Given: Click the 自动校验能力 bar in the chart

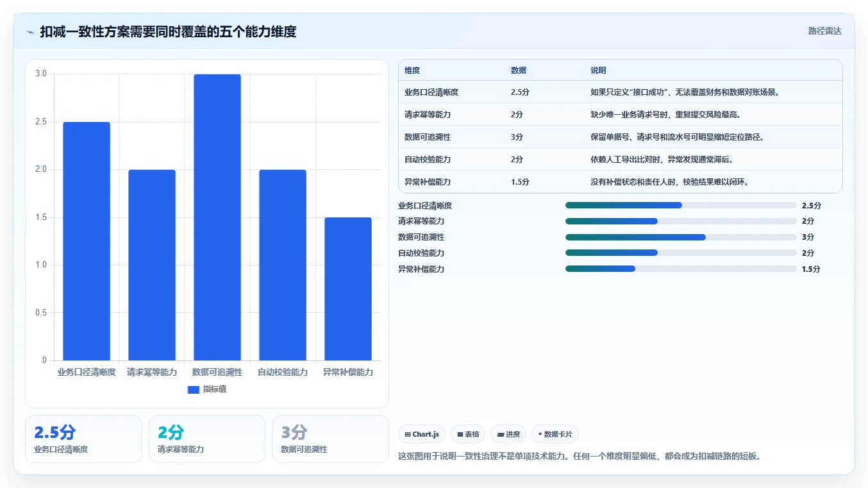Looking at the screenshot, I should pyautogui.click(x=283, y=265).
